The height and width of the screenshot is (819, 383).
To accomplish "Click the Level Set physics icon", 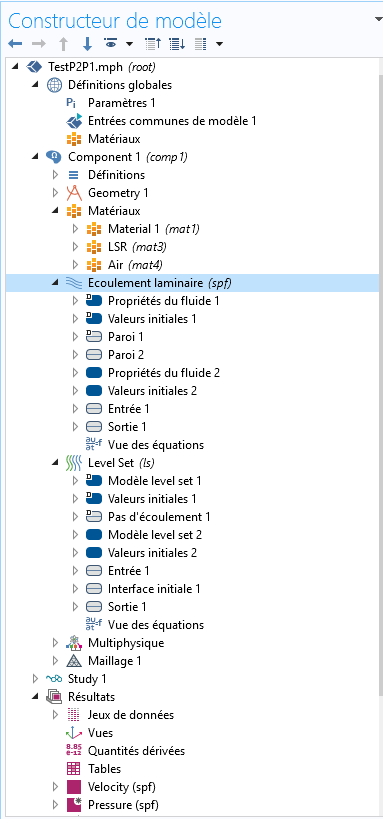I will (x=74, y=463).
